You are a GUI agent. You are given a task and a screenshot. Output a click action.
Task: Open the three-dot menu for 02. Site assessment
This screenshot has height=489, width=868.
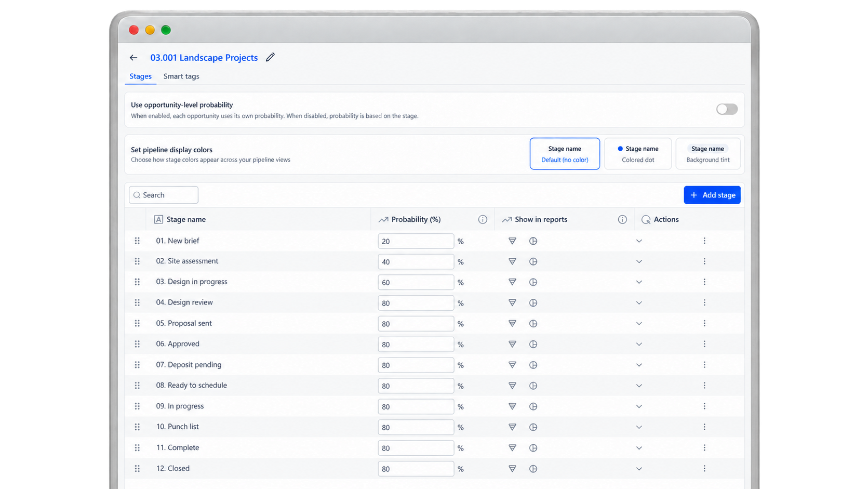[704, 261]
